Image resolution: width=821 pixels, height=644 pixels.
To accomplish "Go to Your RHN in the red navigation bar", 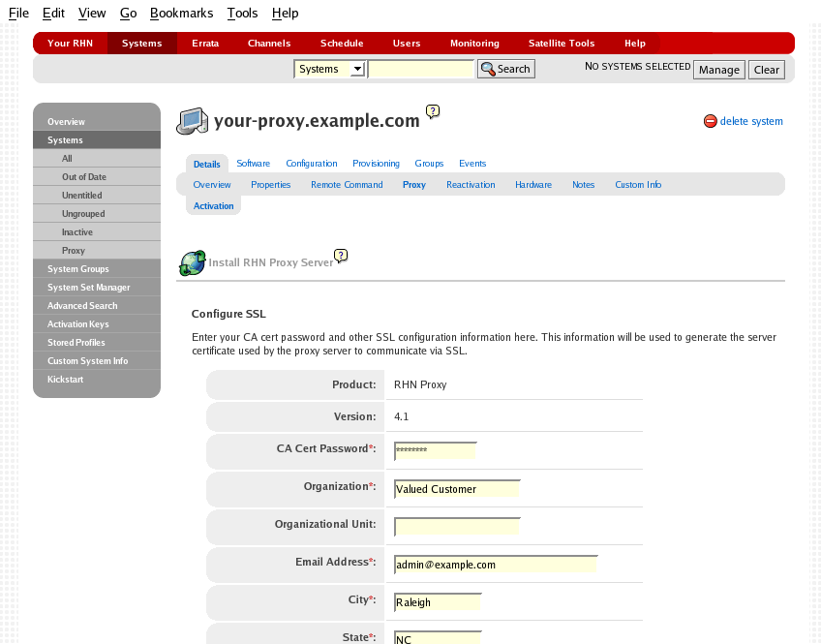I will pos(70,44).
